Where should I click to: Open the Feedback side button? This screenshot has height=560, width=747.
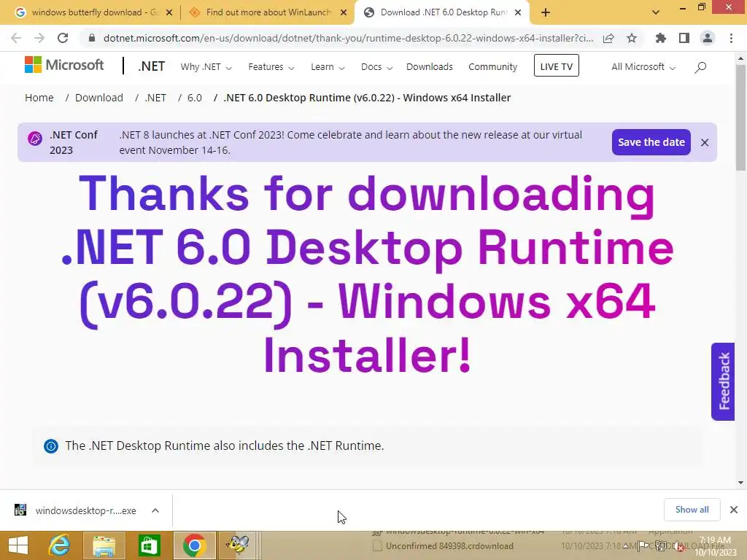[723, 381]
